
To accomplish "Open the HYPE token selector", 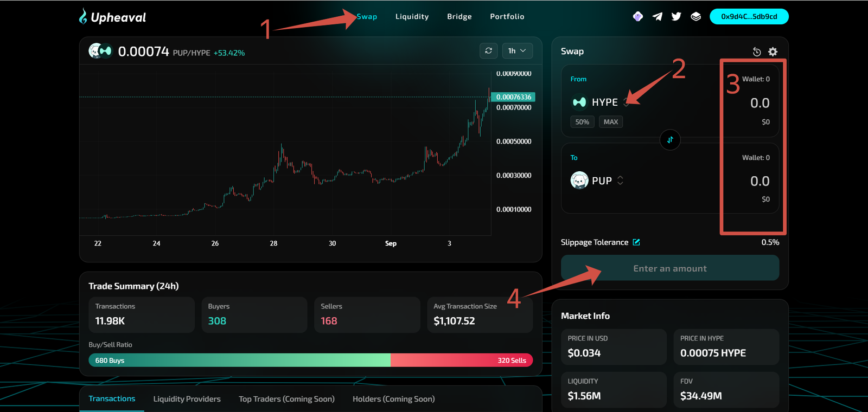I will [599, 102].
